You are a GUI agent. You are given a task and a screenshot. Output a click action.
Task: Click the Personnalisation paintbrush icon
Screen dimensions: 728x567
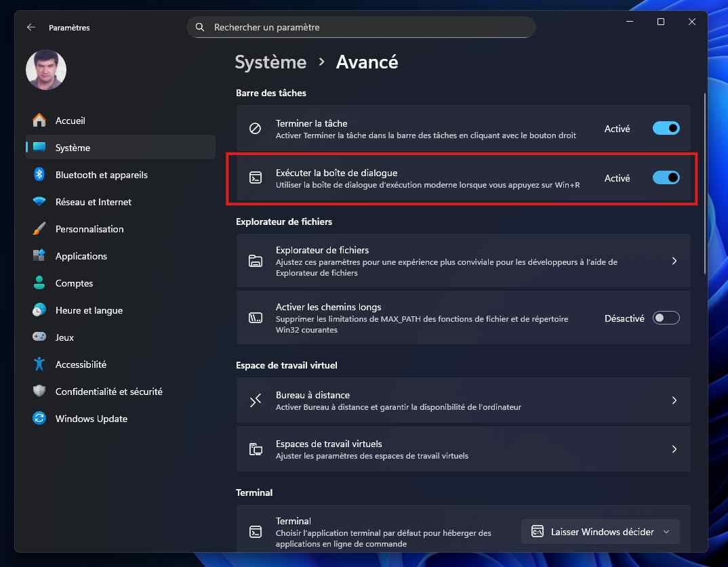(39, 229)
